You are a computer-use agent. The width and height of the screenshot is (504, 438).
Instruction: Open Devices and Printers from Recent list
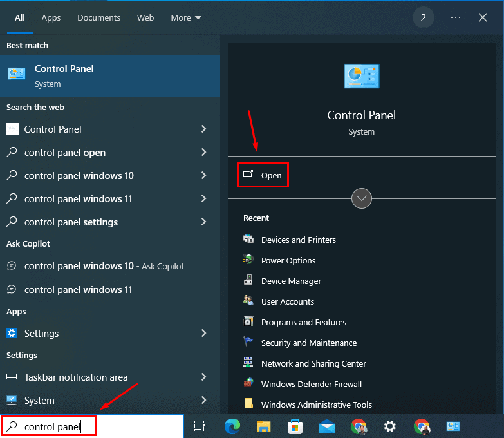(298, 240)
